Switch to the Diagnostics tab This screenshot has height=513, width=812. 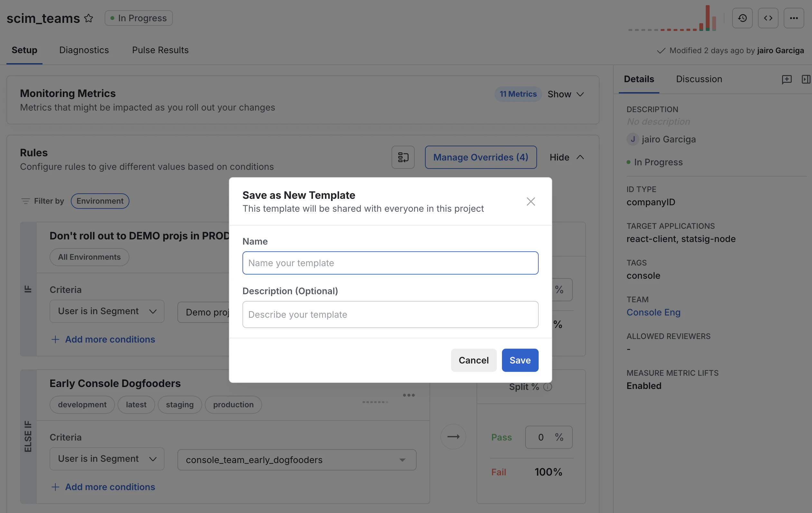pyautogui.click(x=84, y=50)
